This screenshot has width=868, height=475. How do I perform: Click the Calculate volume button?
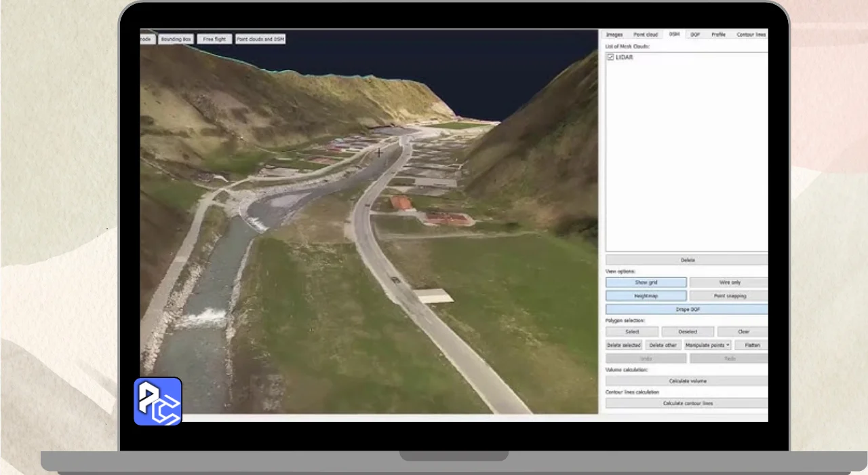(x=687, y=381)
